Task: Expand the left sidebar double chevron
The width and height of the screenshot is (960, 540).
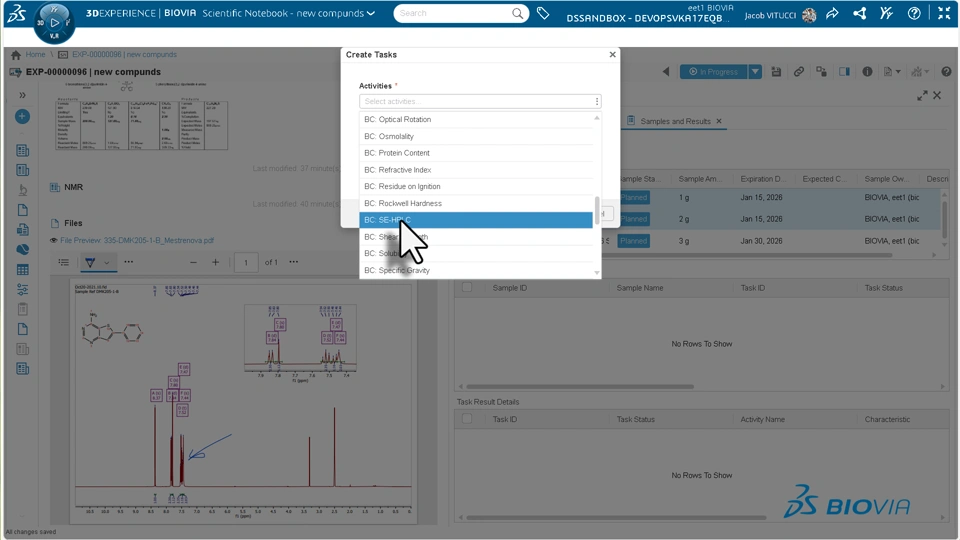Action: (x=23, y=96)
